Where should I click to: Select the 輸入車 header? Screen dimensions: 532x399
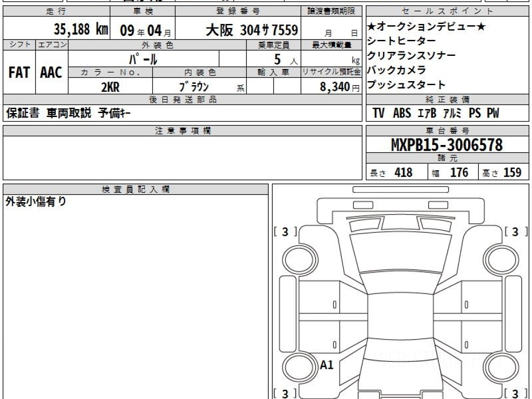coord(274,73)
